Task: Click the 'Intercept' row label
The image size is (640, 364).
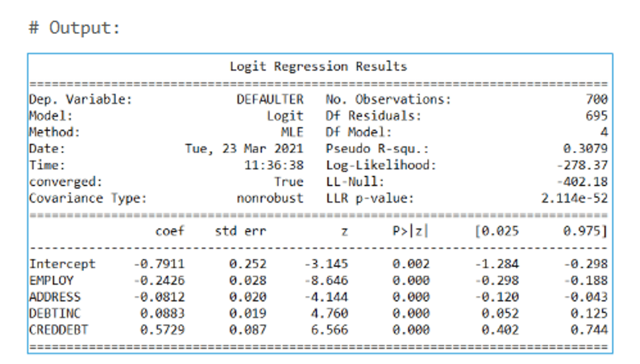Action: pyautogui.click(x=63, y=264)
